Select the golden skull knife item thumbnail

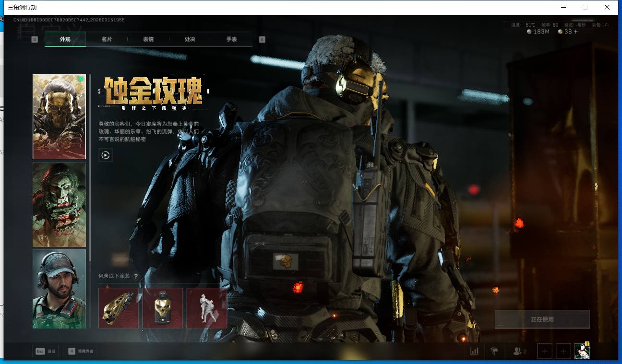tap(118, 308)
